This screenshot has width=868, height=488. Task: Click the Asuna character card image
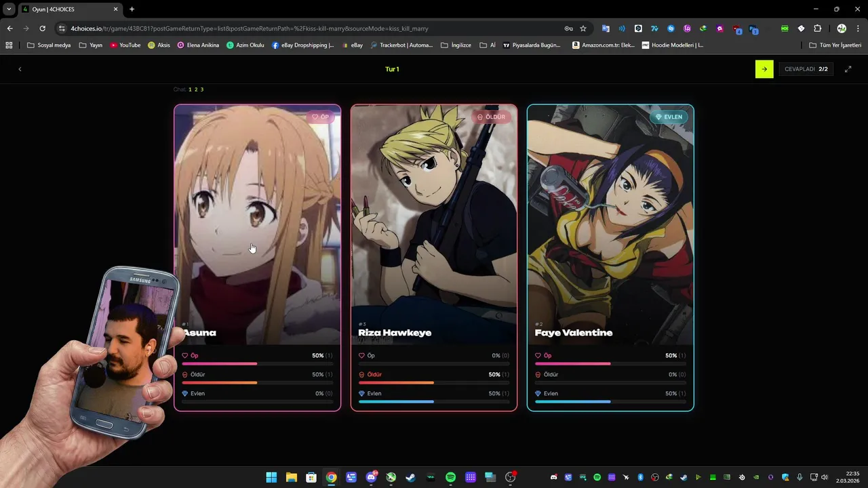[258, 224]
